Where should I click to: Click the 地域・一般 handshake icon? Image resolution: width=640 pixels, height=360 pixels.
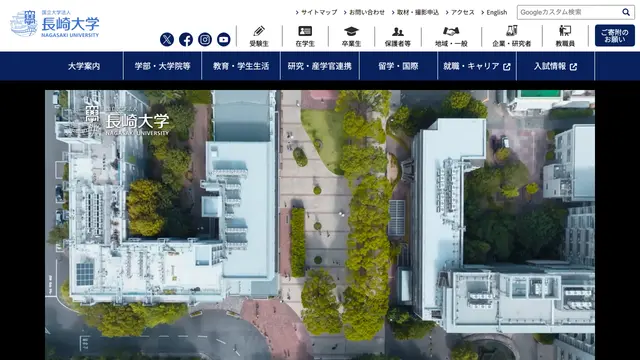click(x=451, y=31)
